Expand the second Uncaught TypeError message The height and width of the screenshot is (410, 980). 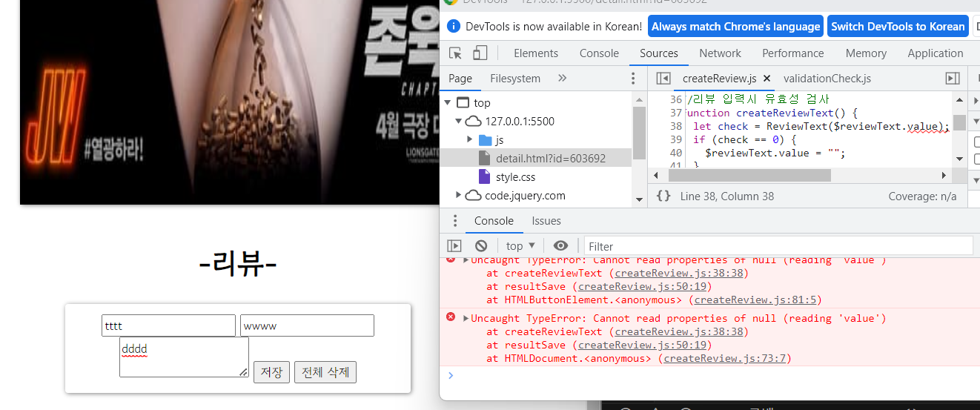466,318
